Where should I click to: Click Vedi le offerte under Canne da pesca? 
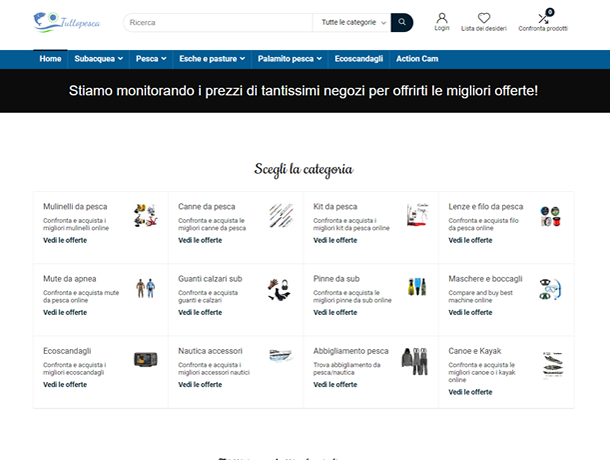click(200, 240)
